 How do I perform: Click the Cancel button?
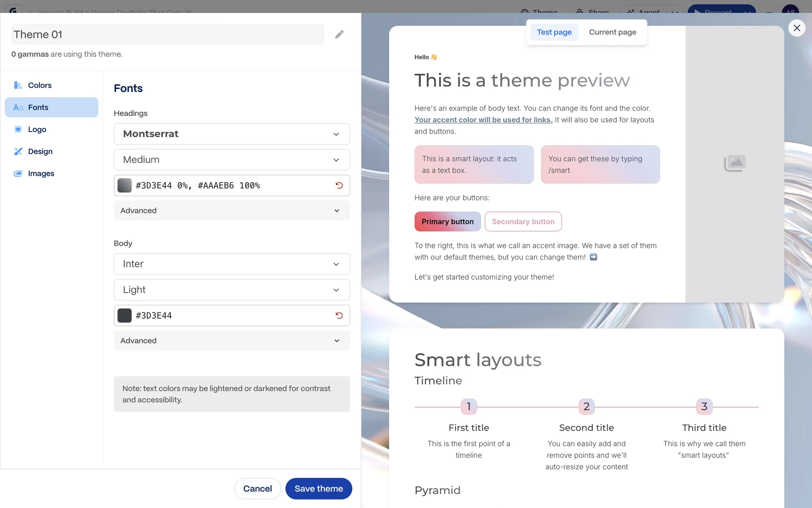click(257, 489)
